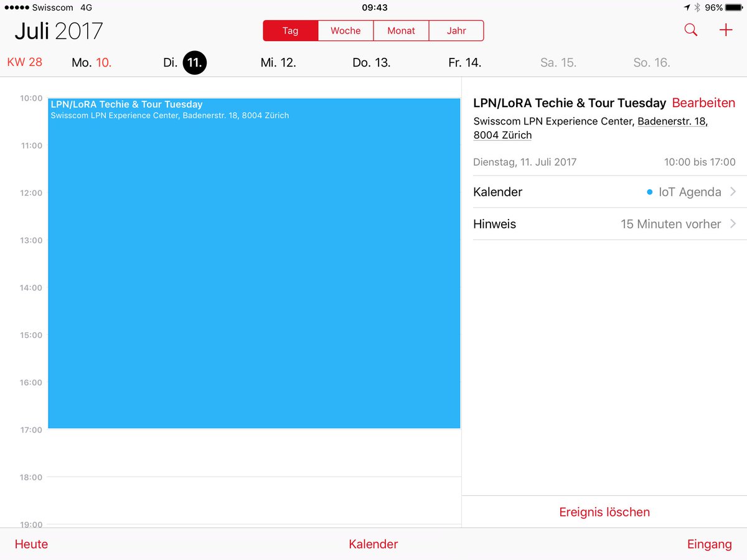Tap the Swisscom signal strength dots
Screen dimensions: 747x560
tap(16, 7)
